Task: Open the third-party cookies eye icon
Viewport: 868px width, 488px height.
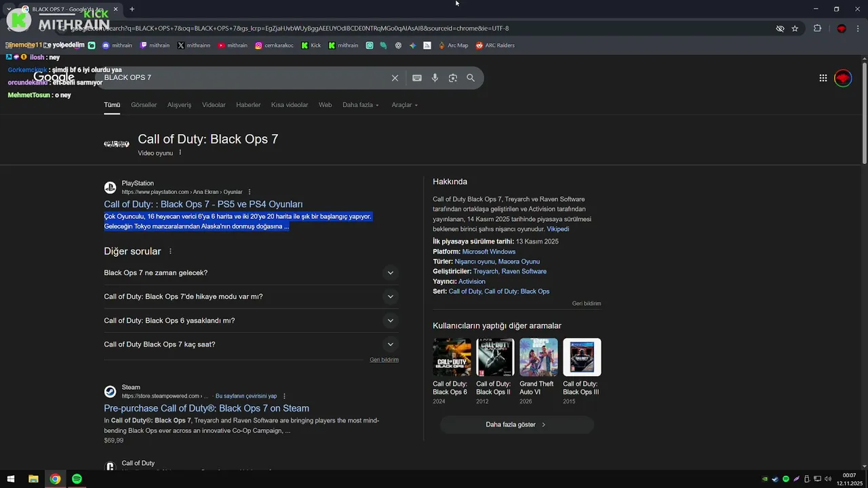Action: 780,28
